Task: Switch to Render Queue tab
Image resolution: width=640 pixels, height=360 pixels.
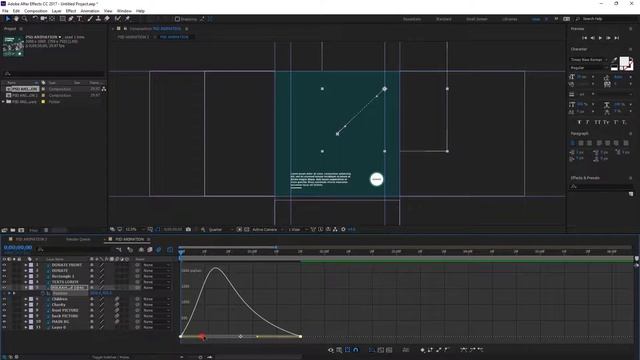Action: point(78,239)
